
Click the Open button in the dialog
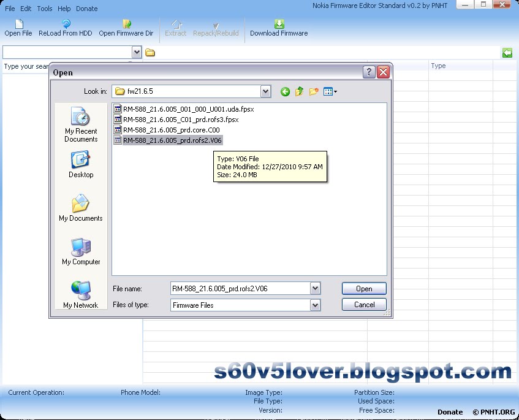[364, 289]
